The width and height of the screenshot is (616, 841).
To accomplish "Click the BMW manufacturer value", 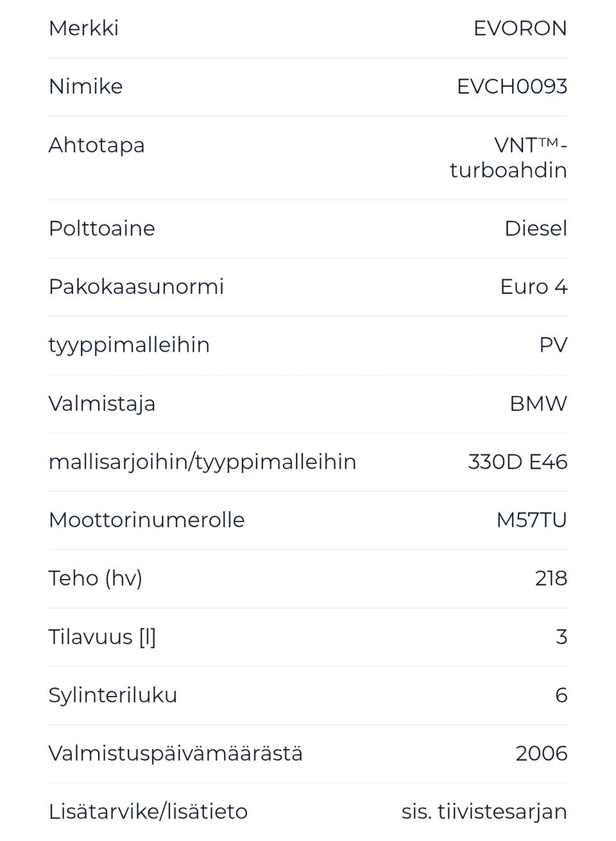I will point(538,404).
